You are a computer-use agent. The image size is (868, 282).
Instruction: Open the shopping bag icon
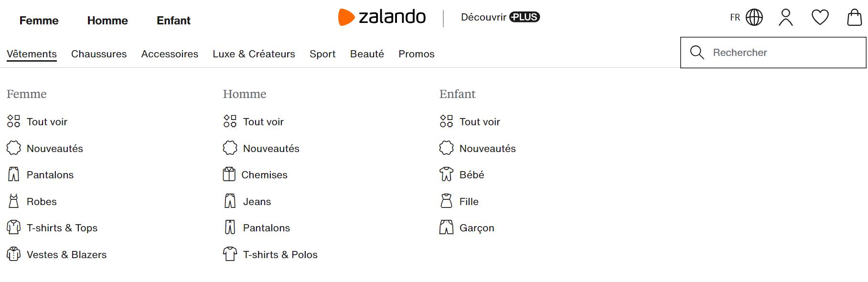854,18
